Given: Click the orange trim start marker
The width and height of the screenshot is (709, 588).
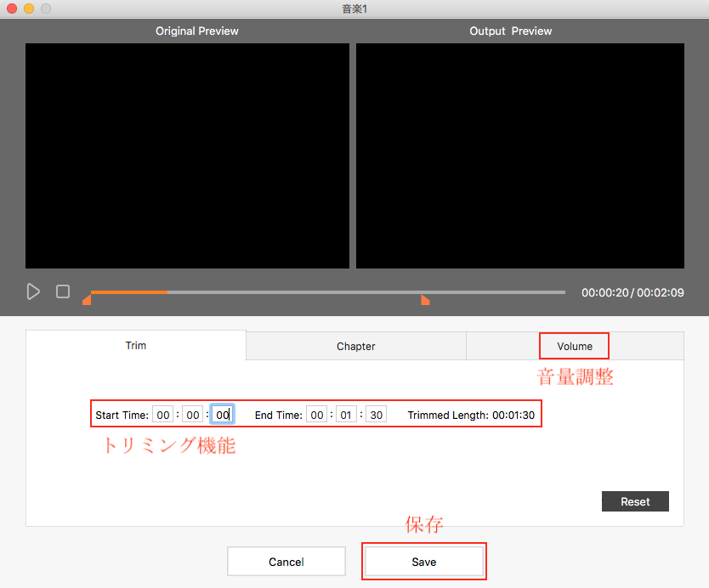Looking at the screenshot, I should [x=87, y=300].
